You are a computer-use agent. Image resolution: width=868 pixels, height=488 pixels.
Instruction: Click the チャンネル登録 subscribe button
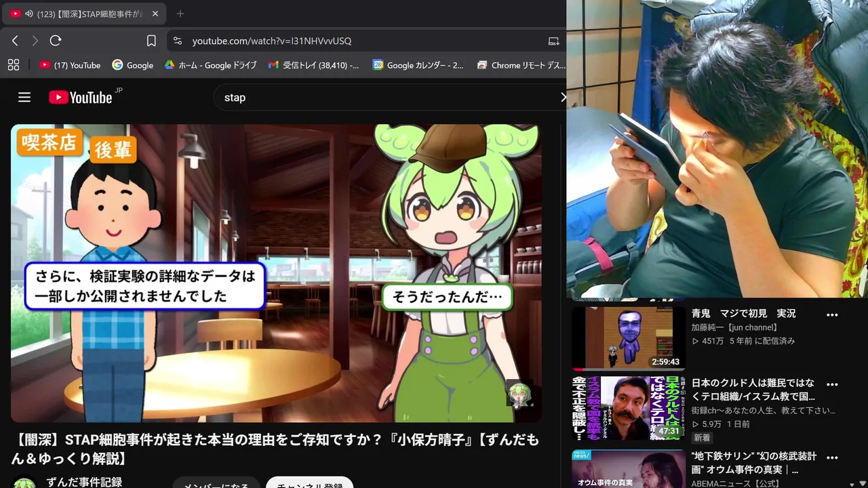(x=309, y=483)
